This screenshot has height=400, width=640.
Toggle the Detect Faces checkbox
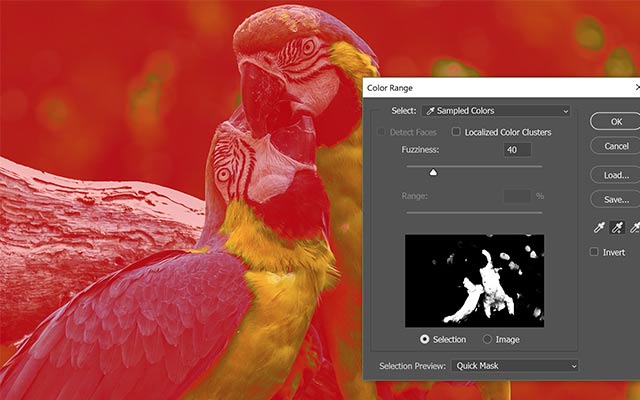point(381,132)
